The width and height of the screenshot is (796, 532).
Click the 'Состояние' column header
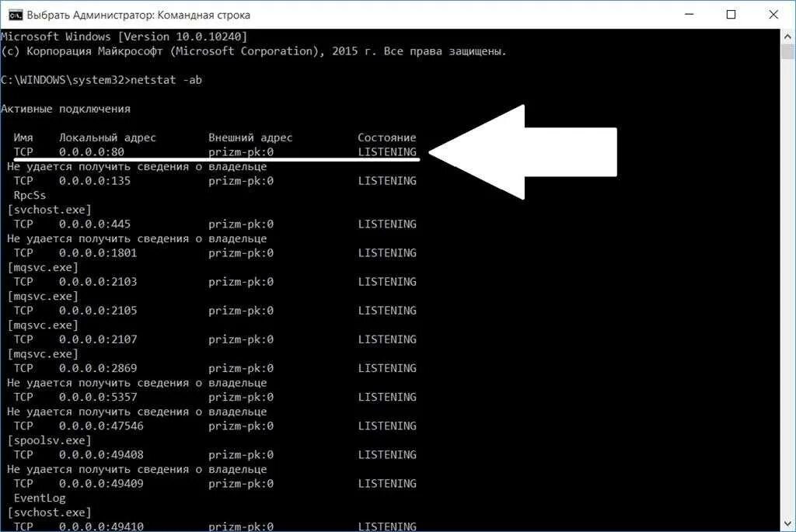click(x=387, y=137)
